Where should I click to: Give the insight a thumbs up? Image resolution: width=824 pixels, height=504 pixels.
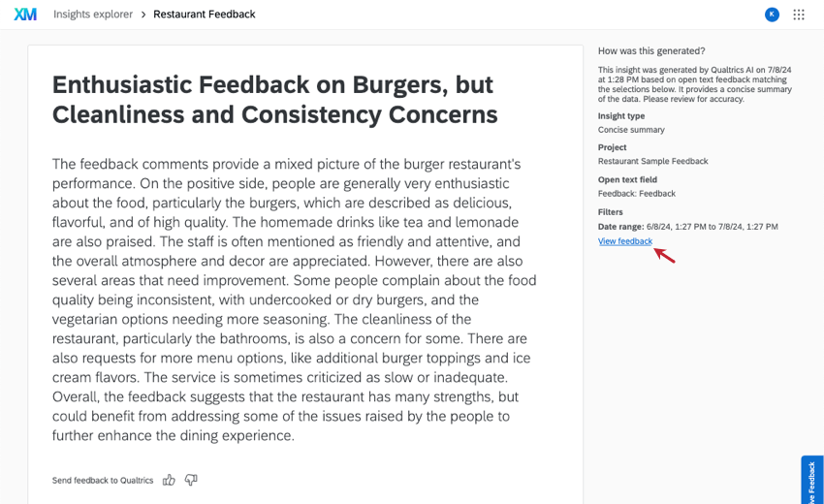(169, 480)
